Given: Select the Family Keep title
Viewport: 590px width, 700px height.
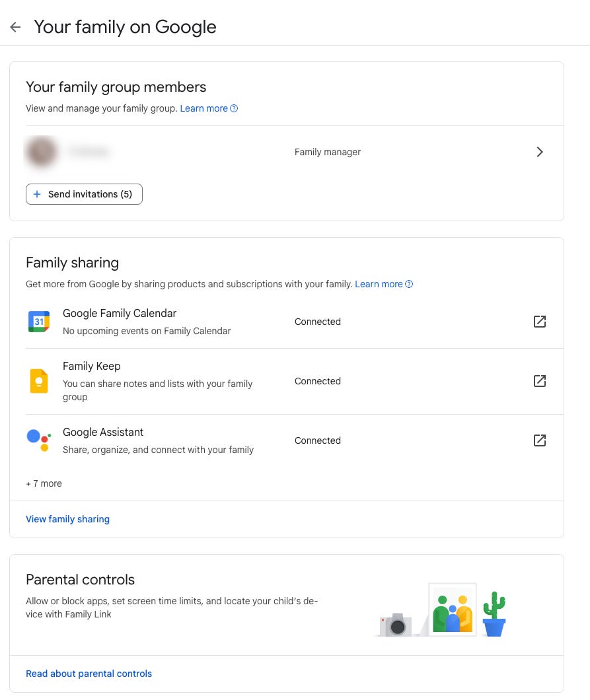Looking at the screenshot, I should click(x=92, y=366).
